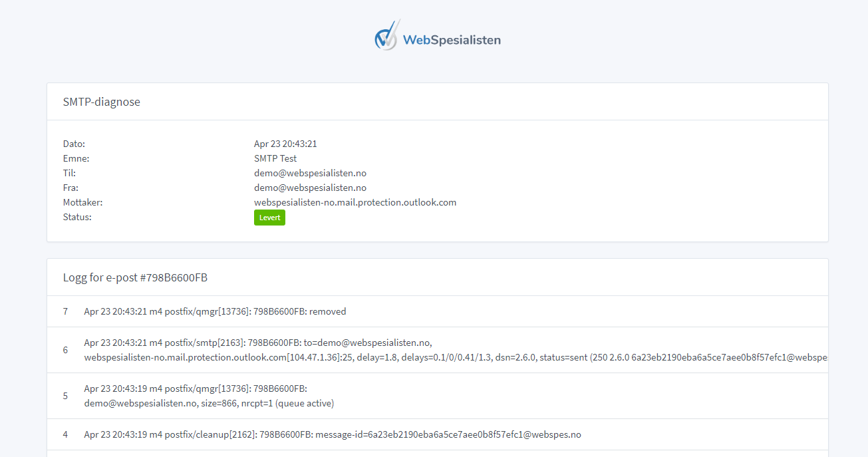Select the subject value SMTP Test

point(275,158)
